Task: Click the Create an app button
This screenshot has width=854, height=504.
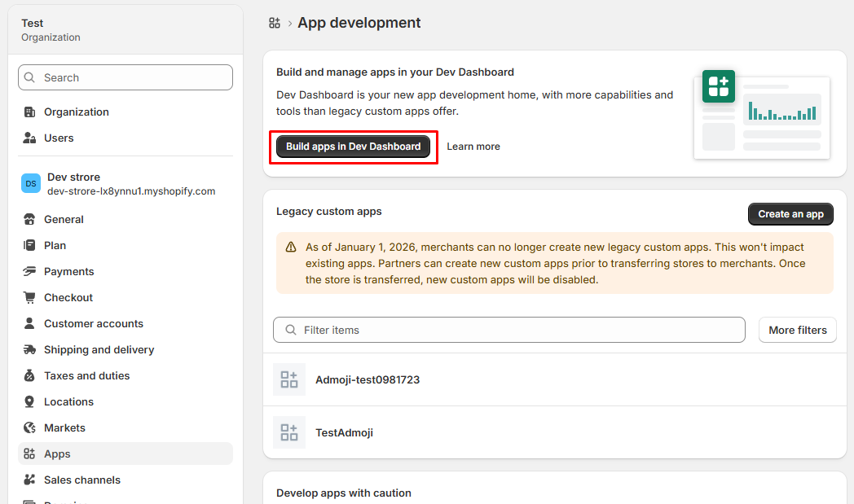Action: pyautogui.click(x=790, y=214)
